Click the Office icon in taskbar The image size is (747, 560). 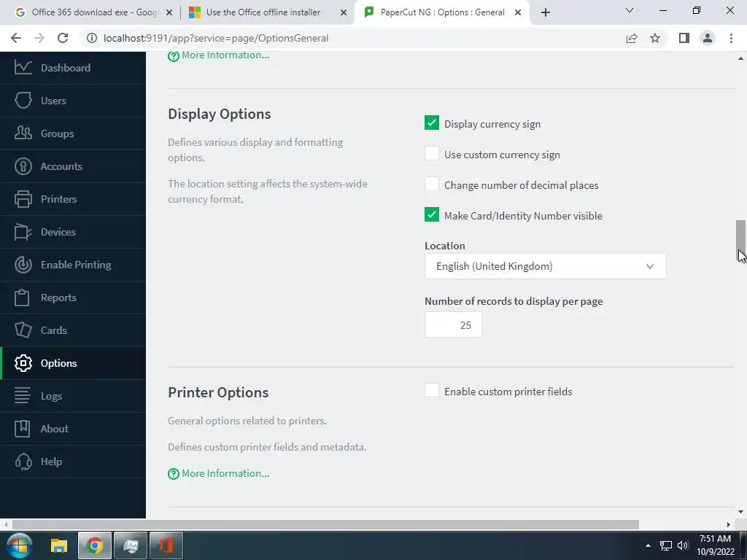click(166, 545)
